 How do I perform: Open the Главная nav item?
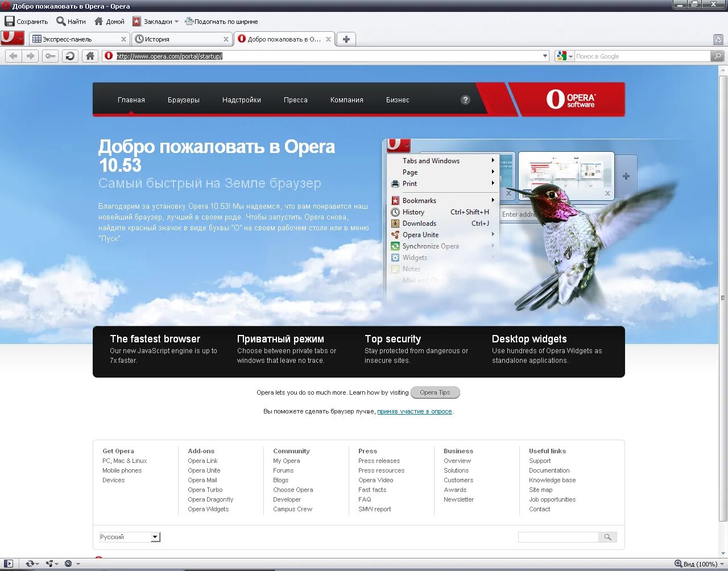131,100
